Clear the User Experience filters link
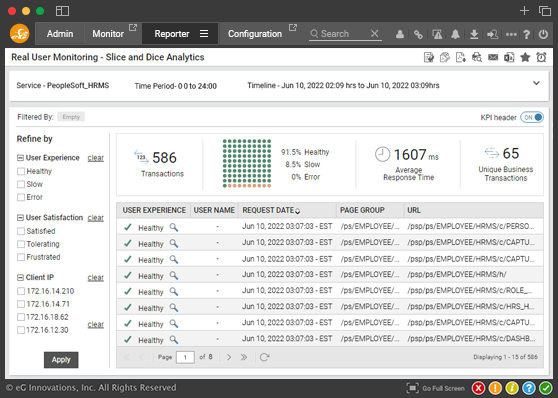This screenshot has height=398, width=558. [x=96, y=158]
